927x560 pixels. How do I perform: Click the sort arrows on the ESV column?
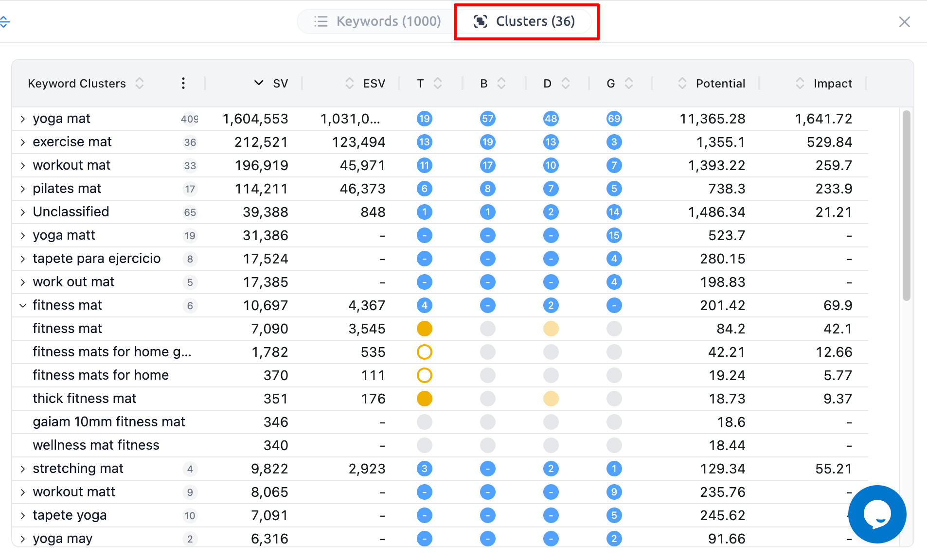coord(350,83)
